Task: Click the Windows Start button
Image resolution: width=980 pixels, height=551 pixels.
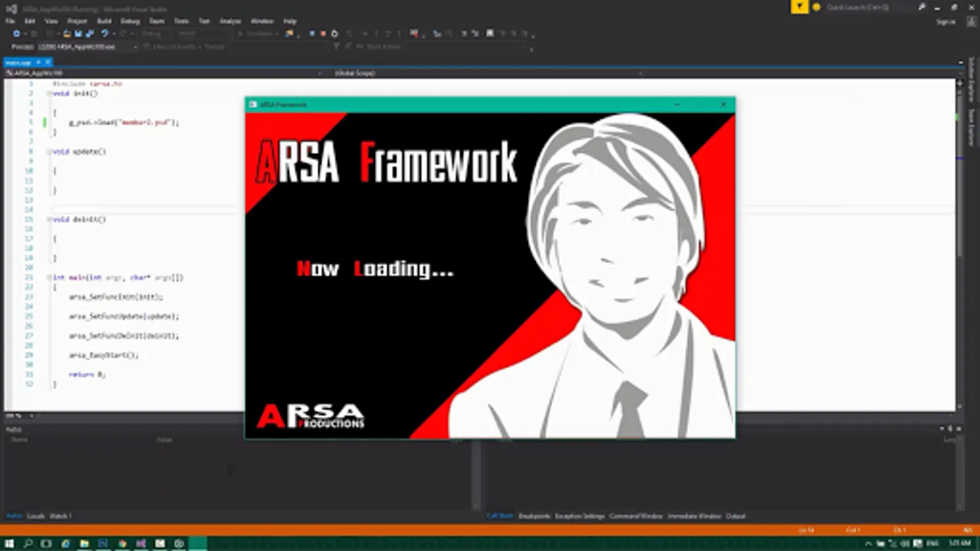Action: tap(9, 543)
